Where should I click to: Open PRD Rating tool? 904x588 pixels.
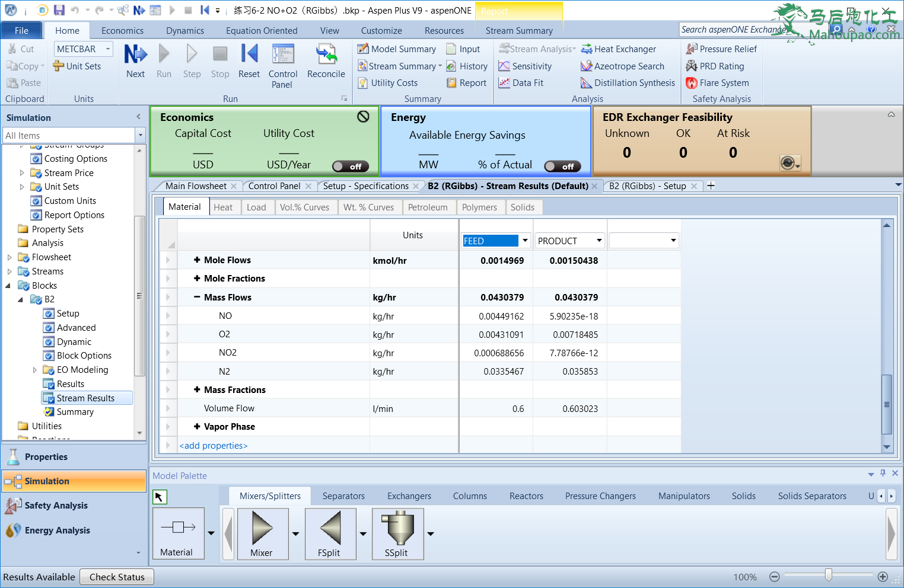click(x=715, y=66)
